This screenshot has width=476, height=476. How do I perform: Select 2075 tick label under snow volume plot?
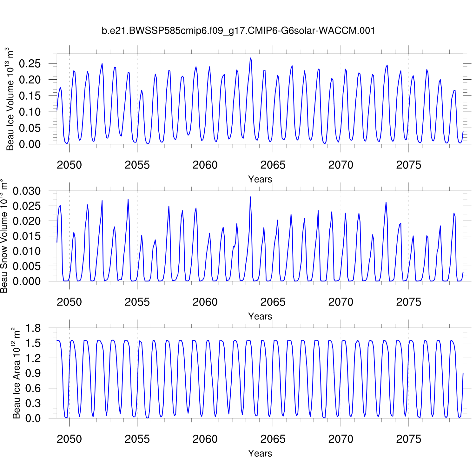(408, 302)
